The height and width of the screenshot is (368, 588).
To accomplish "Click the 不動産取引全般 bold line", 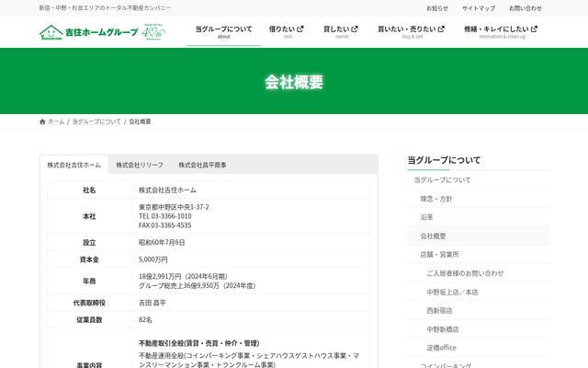I will click(198, 343).
